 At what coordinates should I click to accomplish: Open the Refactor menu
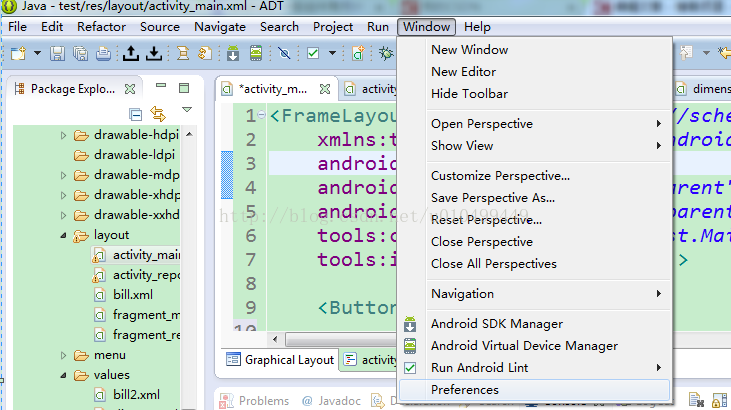click(102, 27)
